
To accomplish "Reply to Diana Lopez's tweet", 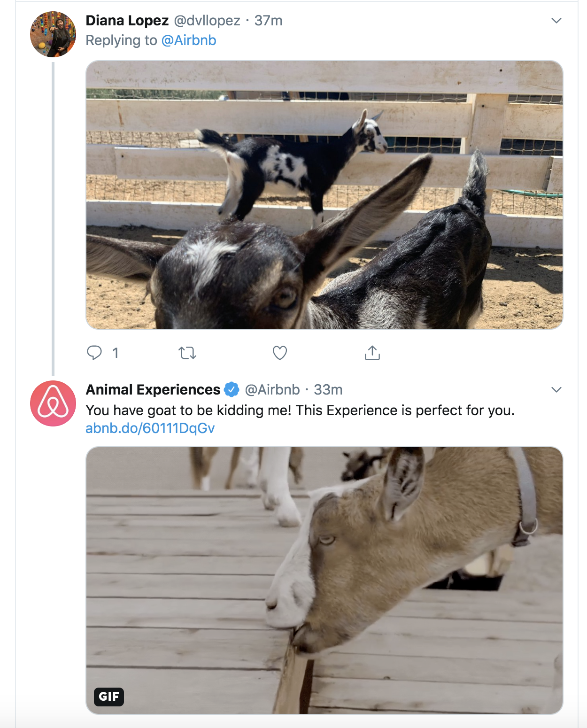I will tap(94, 353).
